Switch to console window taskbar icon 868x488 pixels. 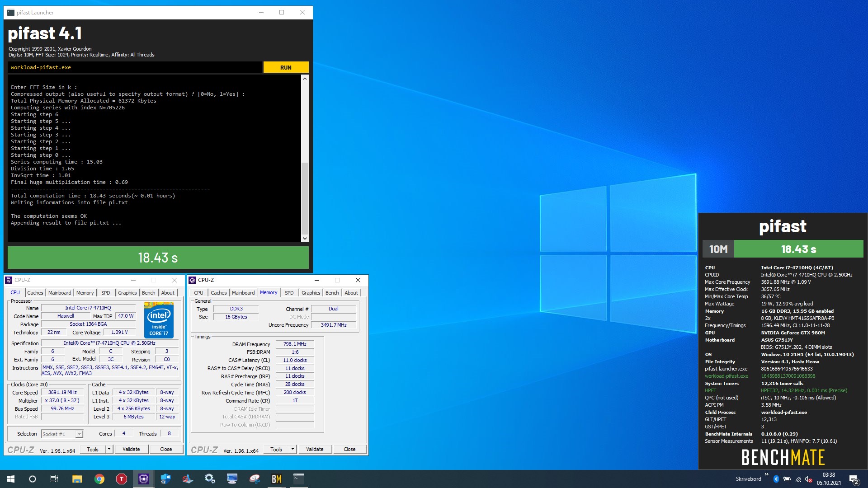pos(298,479)
